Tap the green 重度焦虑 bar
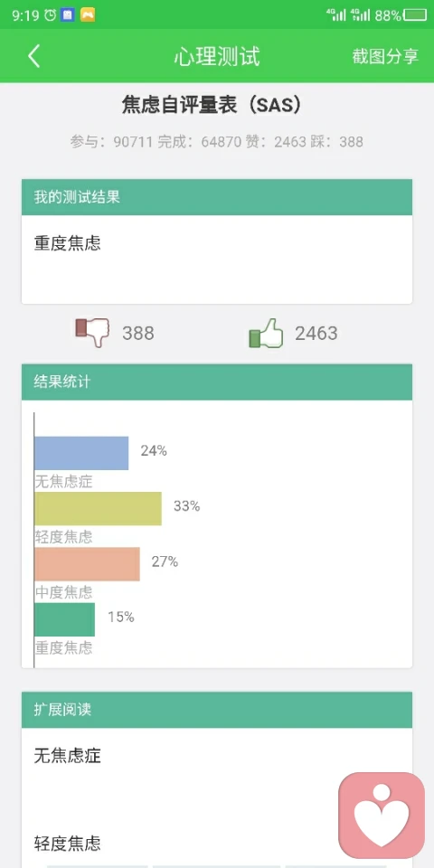 (x=64, y=619)
